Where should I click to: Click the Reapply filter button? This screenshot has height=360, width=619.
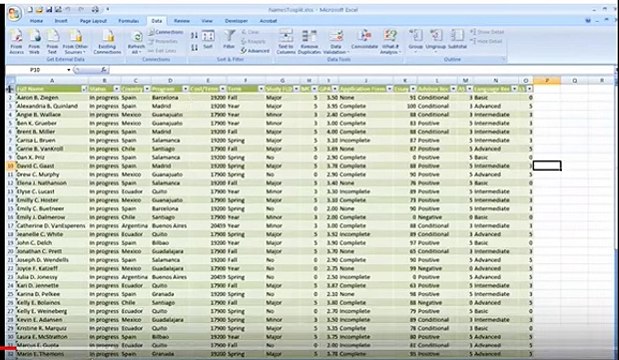tap(253, 41)
